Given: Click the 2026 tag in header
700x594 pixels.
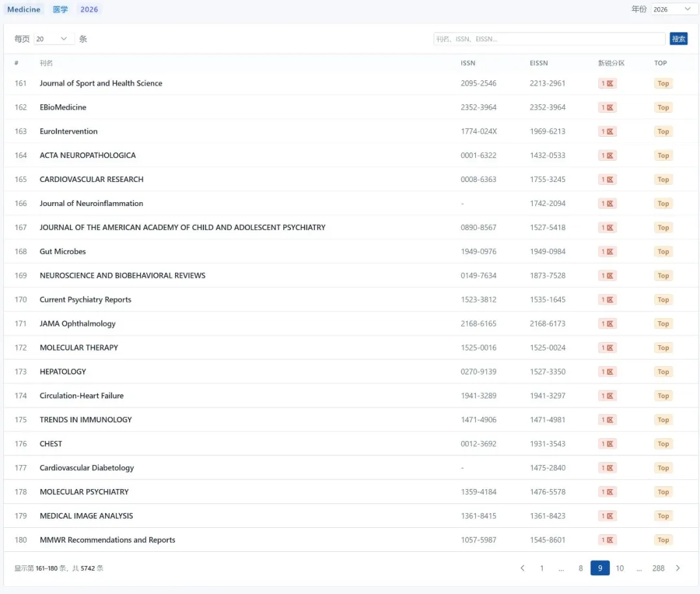Looking at the screenshot, I should [x=89, y=9].
